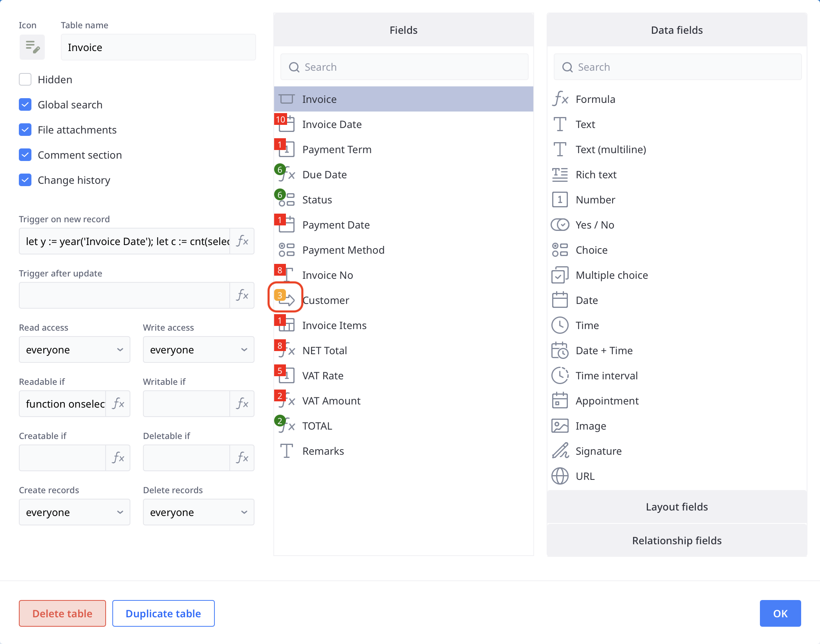Add a Yes / No data field
This screenshot has height=644, width=820.
(594, 225)
